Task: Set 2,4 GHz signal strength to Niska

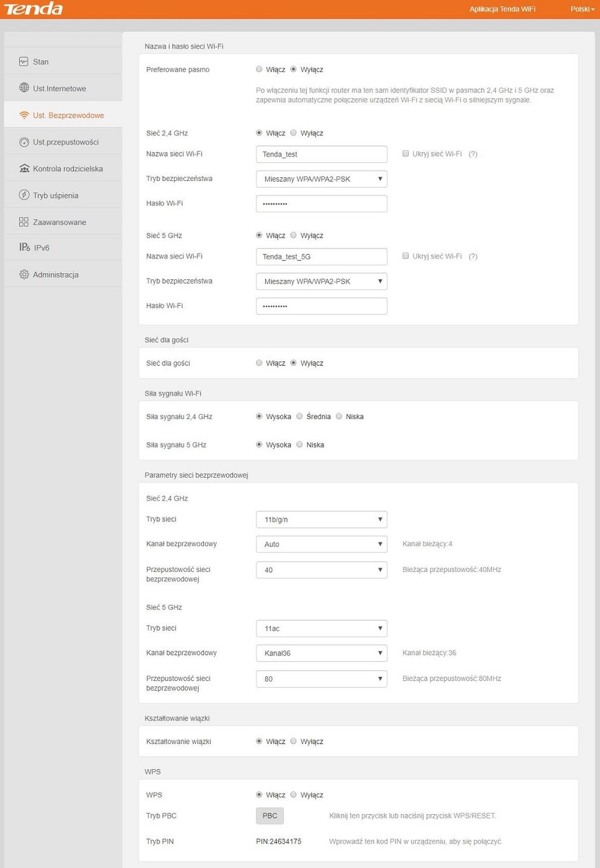Action: [339, 416]
